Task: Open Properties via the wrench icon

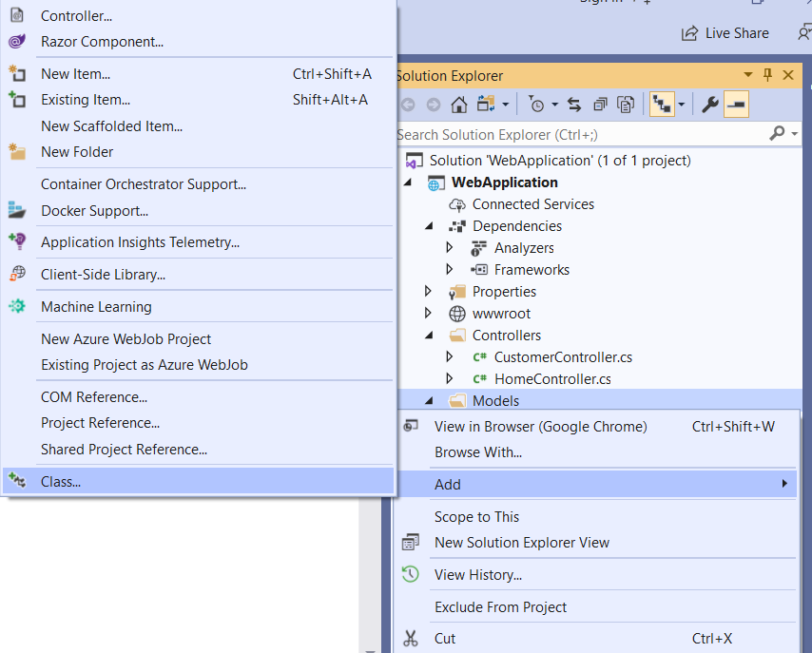Action: click(x=709, y=105)
